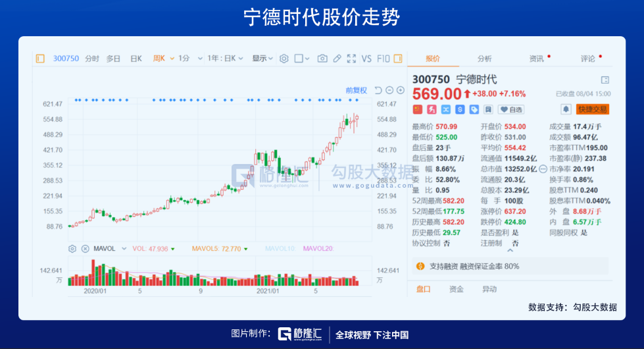Switch to 异动 unusual movement tab
Viewport: 644px width, 349px height.
click(489, 289)
